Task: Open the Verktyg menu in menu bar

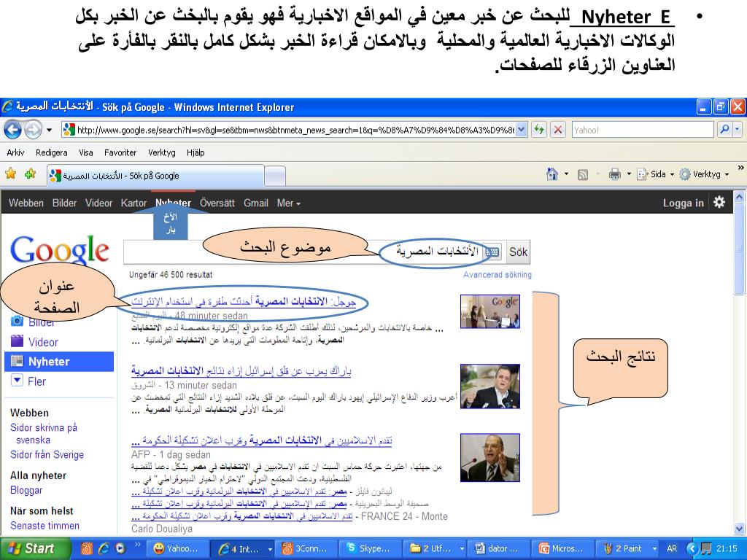Action: click(161, 152)
